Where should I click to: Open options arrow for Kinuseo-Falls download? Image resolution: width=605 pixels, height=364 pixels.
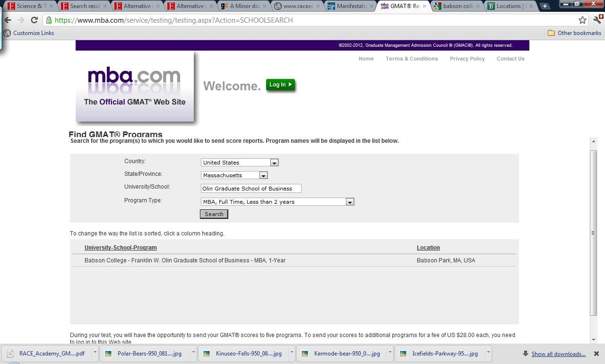pos(292,353)
